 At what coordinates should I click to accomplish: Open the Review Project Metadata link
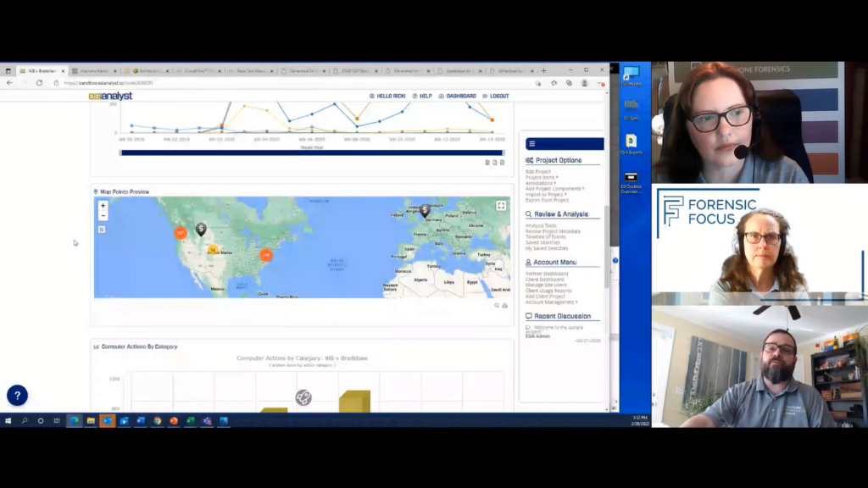[553, 231]
